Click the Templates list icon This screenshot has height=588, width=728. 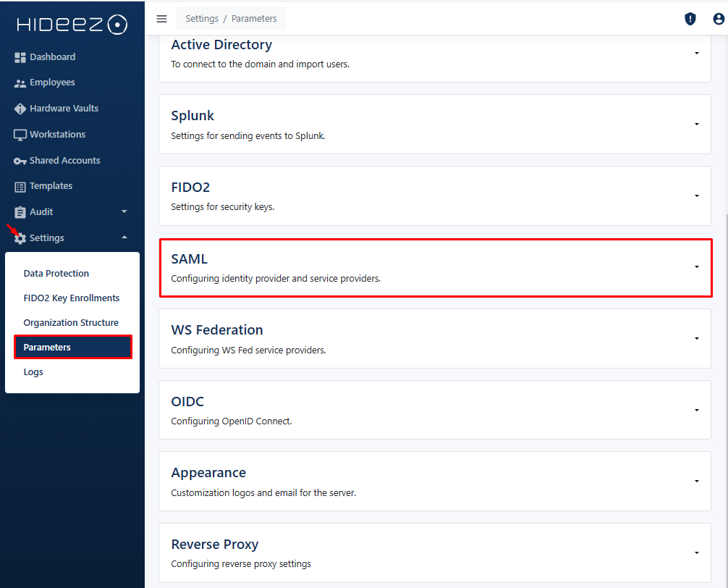[x=20, y=186]
